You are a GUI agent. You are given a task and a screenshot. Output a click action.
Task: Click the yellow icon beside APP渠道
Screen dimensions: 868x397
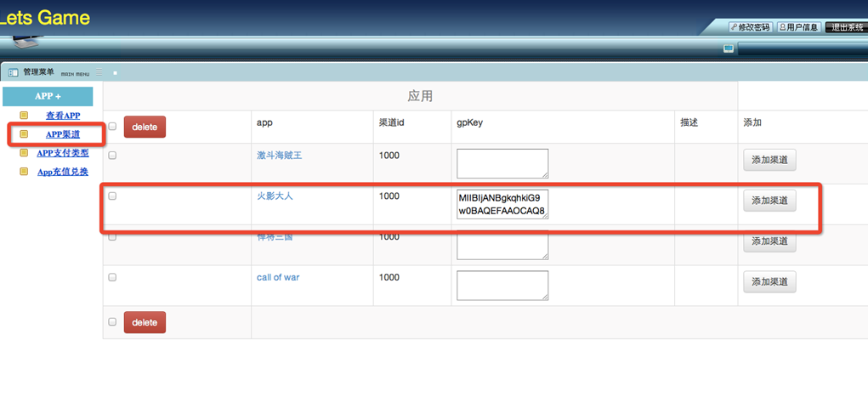[x=25, y=134]
